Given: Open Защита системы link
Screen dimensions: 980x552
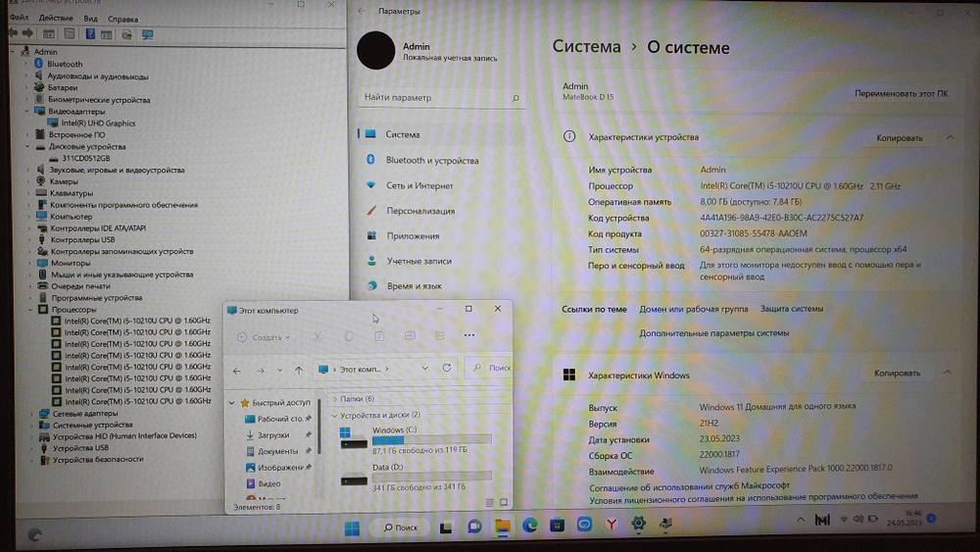Looking at the screenshot, I should [x=791, y=309].
